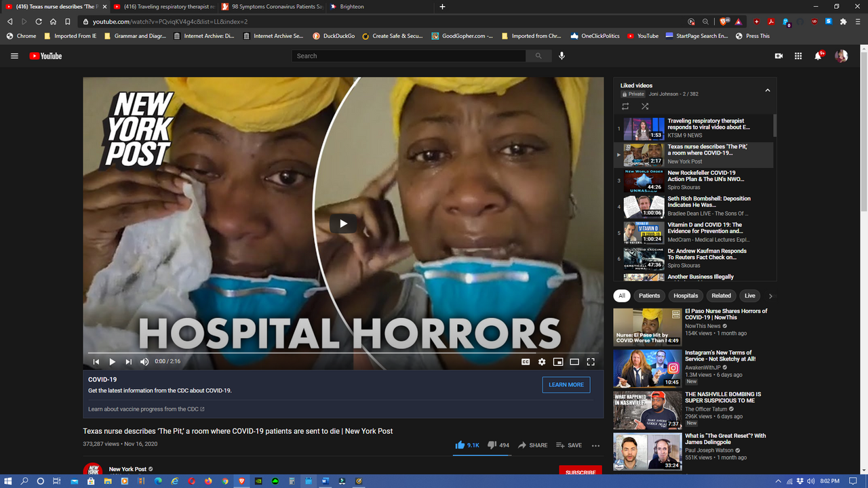868x488 pixels.
Task: Click the video progress bar
Action: pos(343,353)
